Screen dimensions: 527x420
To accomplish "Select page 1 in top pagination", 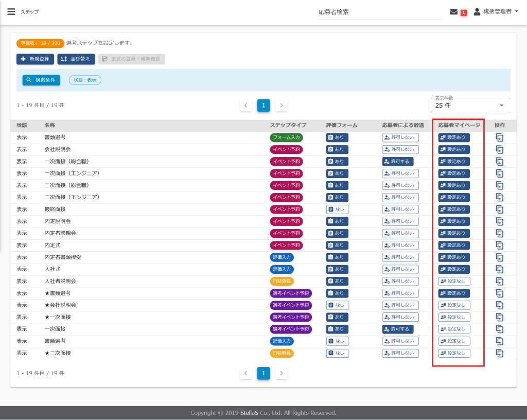I will (x=263, y=106).
